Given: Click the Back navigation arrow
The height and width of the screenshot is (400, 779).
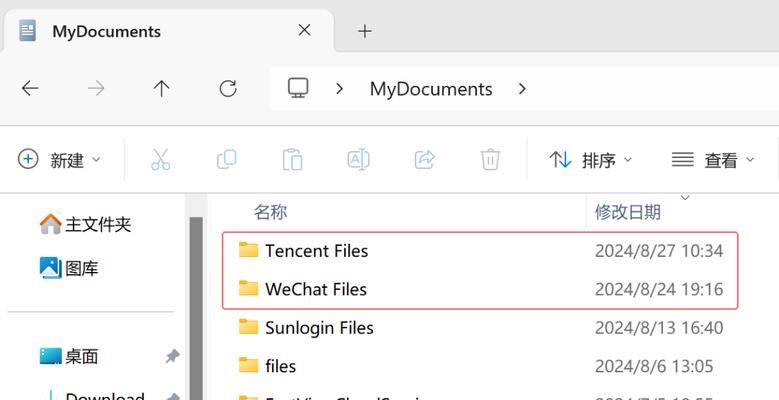Looking at the screenshot, I should click(x=30, y=88).
